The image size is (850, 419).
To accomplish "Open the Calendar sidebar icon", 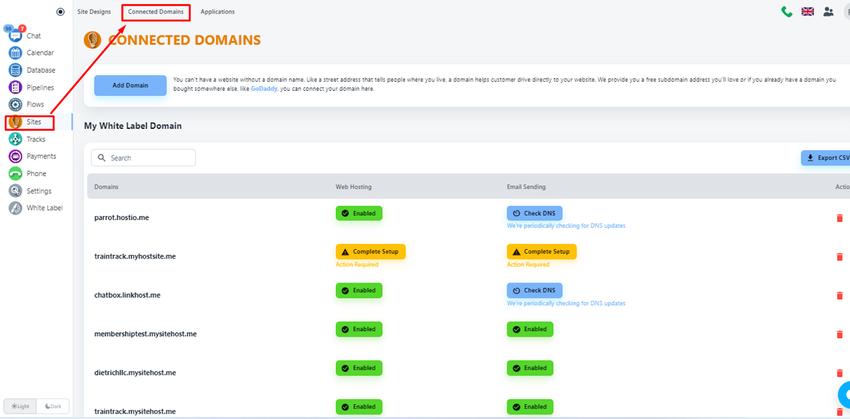I will point(16,53).
